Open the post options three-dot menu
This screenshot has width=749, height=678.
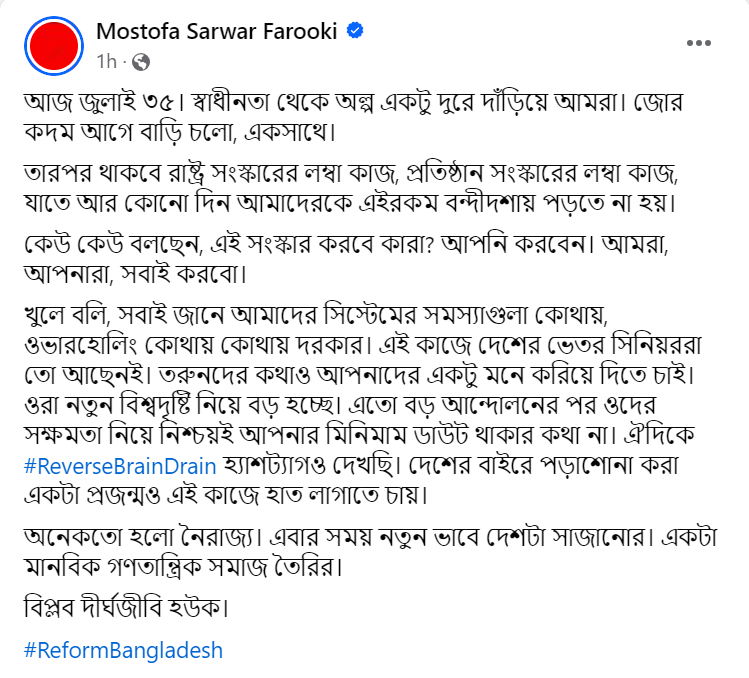pyautogui.click(x=699, y=43)
